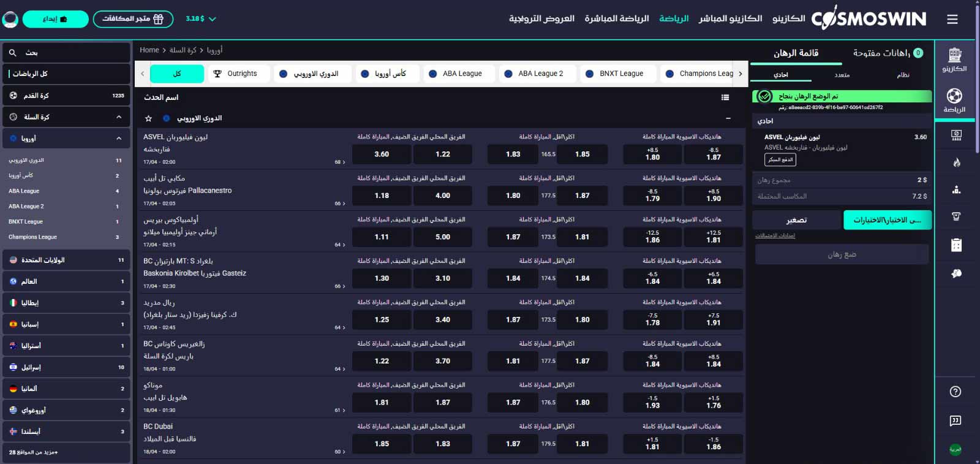
Task: Pick handicap +1.5 1.76 in موناكو row
Action: pos(714,403)
